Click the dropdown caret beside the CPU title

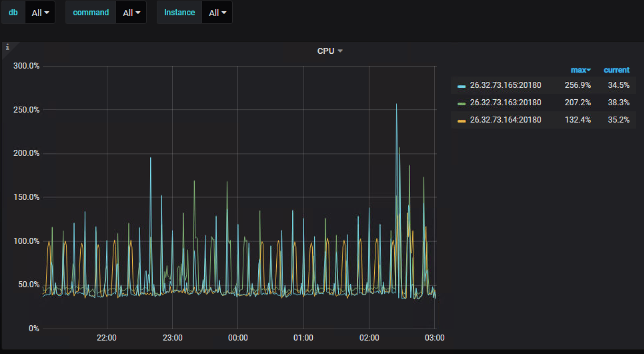(340, 51)
